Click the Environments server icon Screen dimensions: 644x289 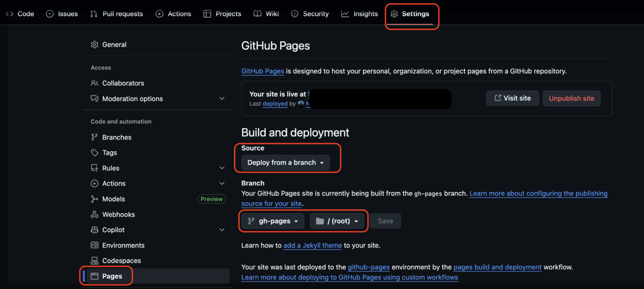[x=94, y=245]
